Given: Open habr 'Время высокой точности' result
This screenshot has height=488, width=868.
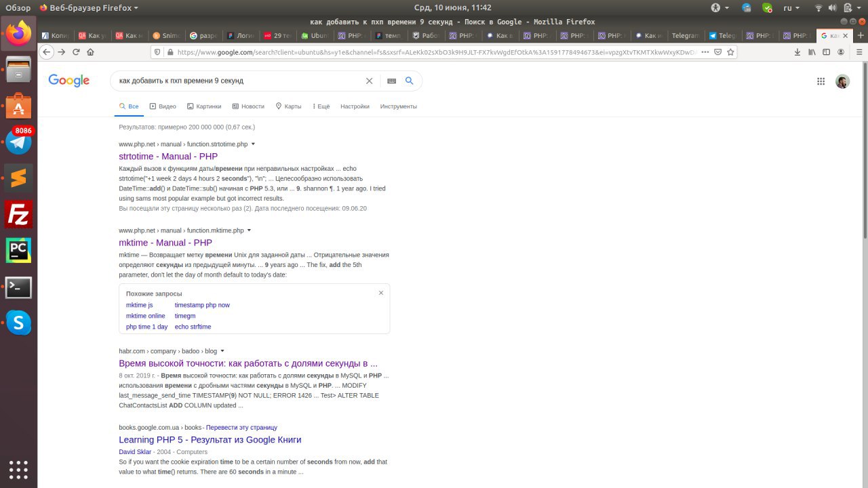Looking at the screenshot, I should click(248, 363).
